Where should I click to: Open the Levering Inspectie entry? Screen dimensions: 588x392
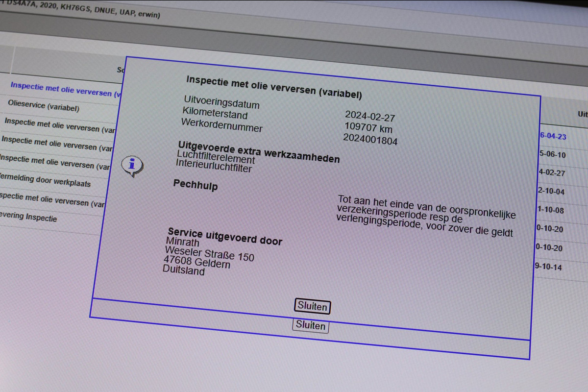(28, 217)
